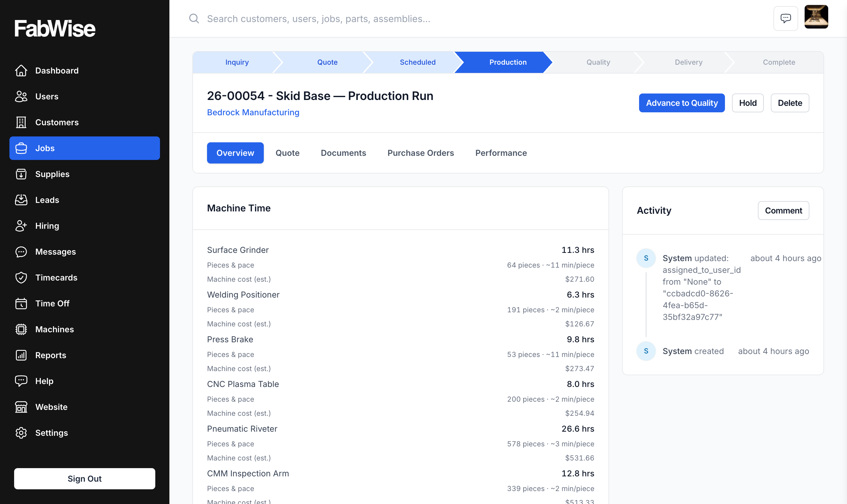Open Leads in the sidebar

tap(85, 200)
